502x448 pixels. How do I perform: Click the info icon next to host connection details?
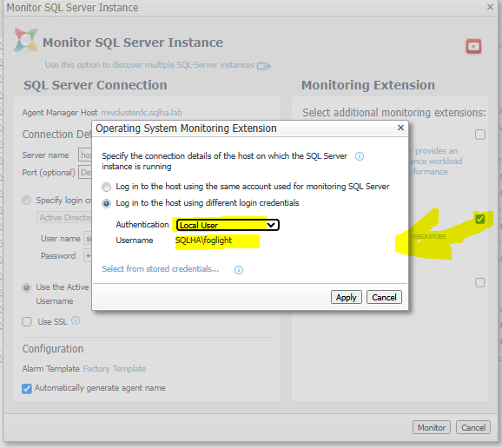pyautogui.click(x=360, y=156)
